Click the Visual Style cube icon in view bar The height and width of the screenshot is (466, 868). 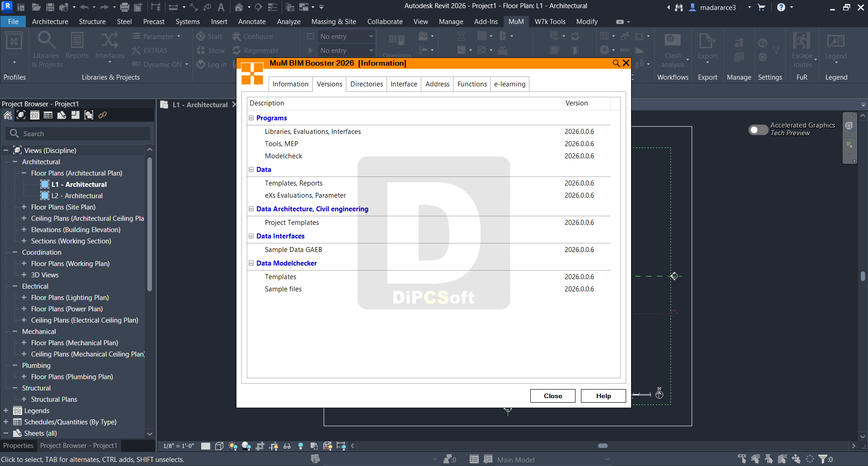click(x=219, y=446)
